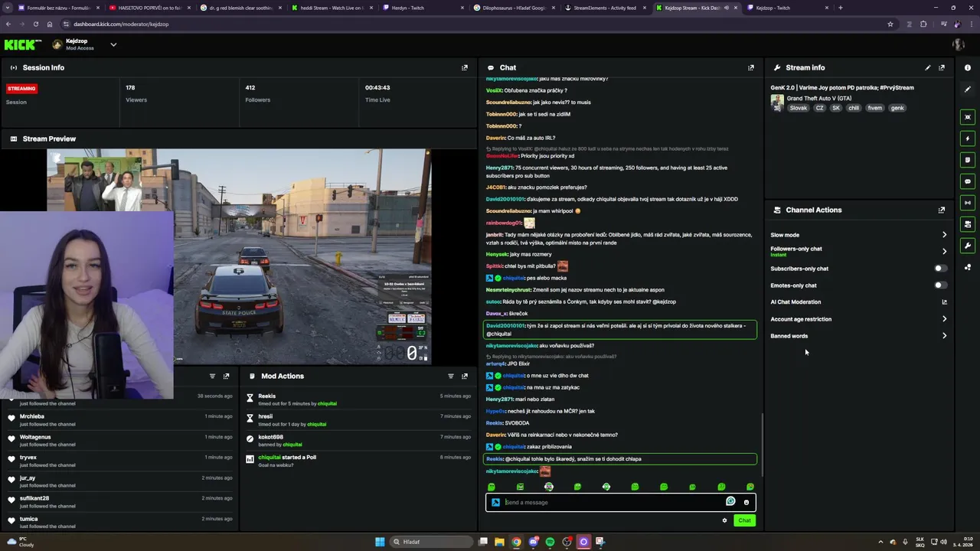The width and height of the screenshot is (980, 551).
Task: Click in the Send a message field
Action: pos(612,502)
